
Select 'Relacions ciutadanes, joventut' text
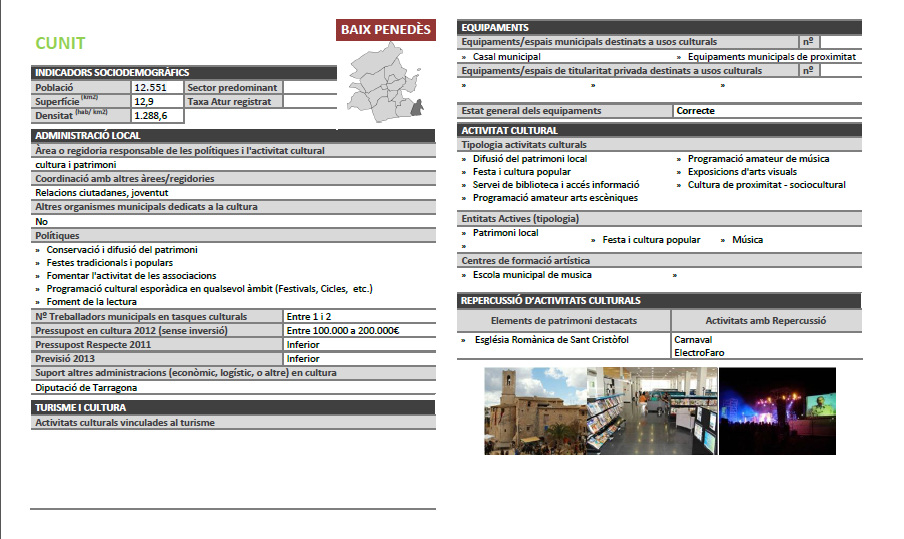101,193
